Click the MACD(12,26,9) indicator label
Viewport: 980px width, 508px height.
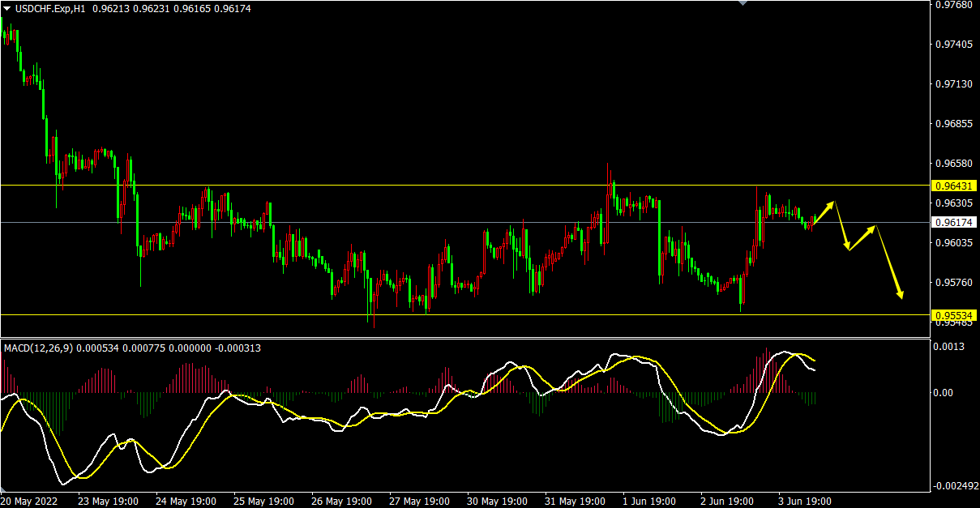coord(39,348)
